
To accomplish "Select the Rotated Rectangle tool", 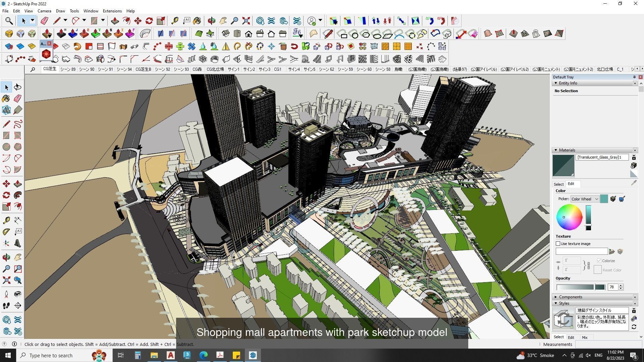I will coord(18,135).
